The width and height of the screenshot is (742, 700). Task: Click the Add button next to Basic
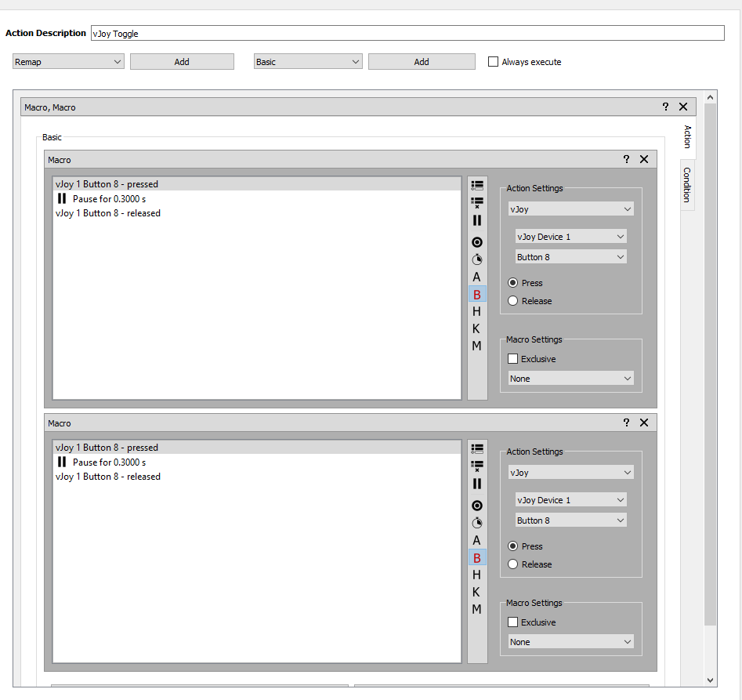(x=422, y=61)
